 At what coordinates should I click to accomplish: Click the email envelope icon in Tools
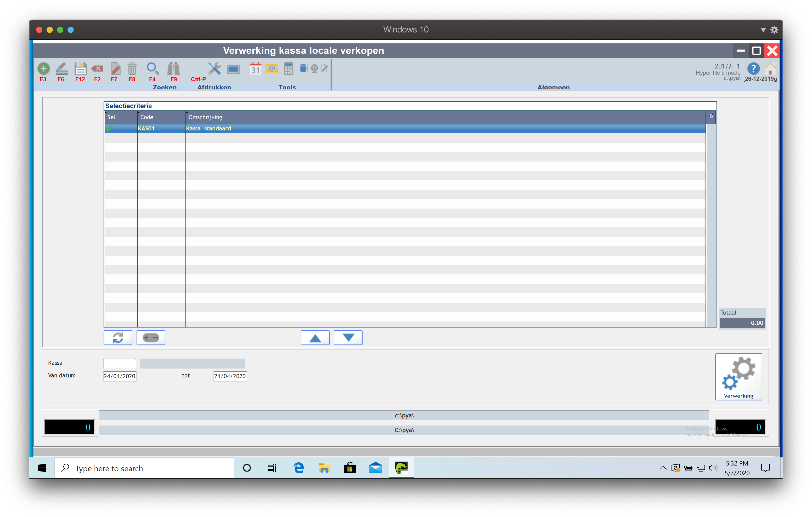pyautogui.click(x=272, y=69)
